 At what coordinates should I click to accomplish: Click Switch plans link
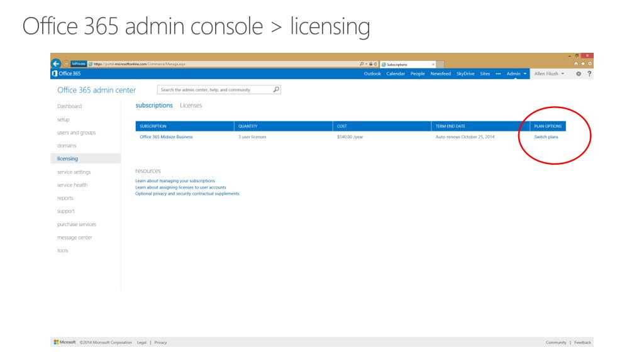(546, 137)
